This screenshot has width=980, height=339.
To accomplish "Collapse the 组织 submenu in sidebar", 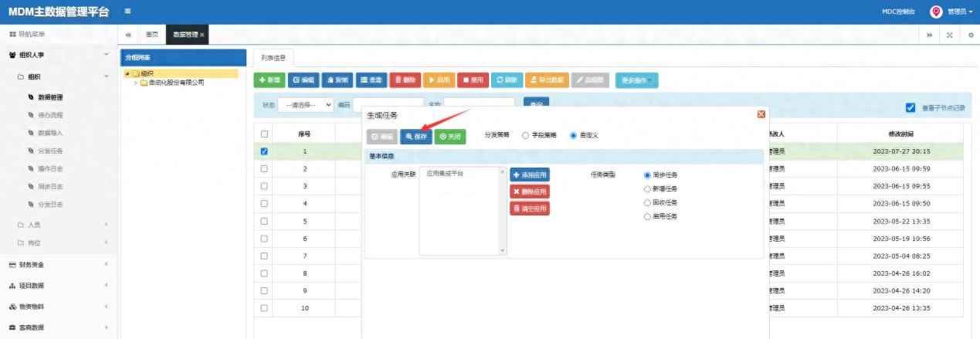I will [x=59, y=76].
